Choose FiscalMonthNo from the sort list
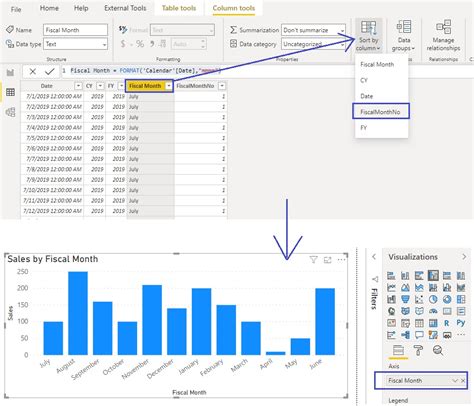Image resolution: width=474 pixels, height=406 pixels. (x=380, y=112)
